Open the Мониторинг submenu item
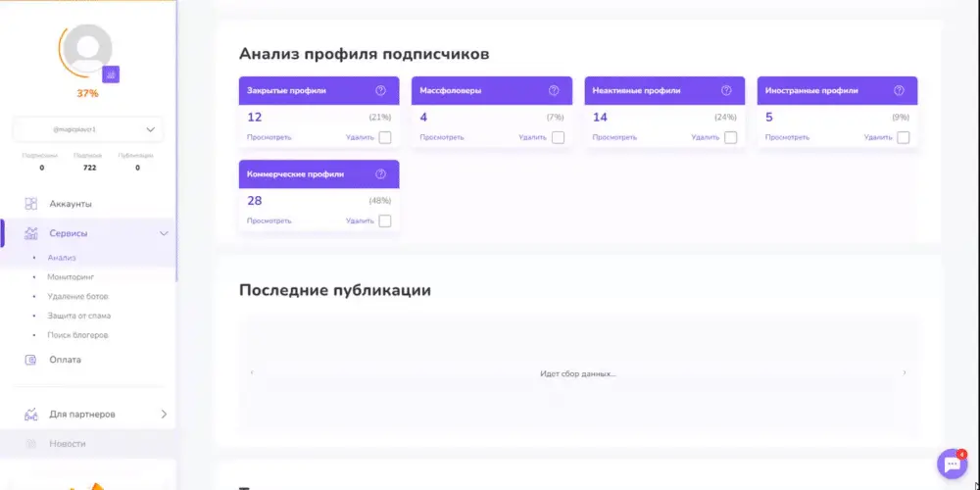 (71, 277)
